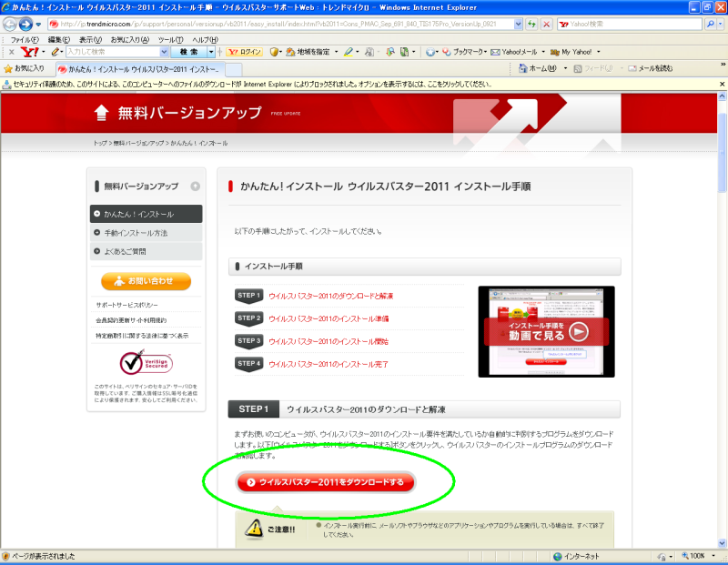Click the VeriSign Secured seal

tap(146, 363)
